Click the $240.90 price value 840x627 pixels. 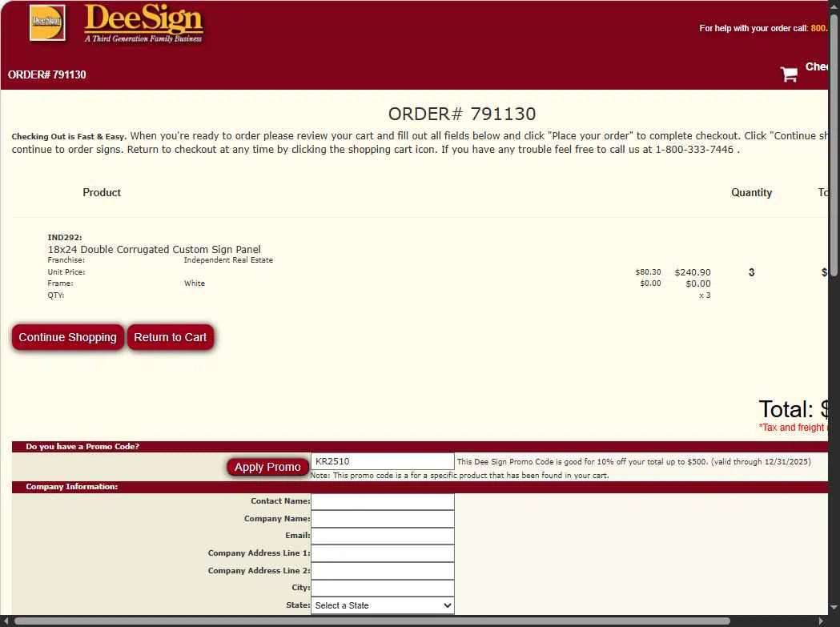click(693, 272)
